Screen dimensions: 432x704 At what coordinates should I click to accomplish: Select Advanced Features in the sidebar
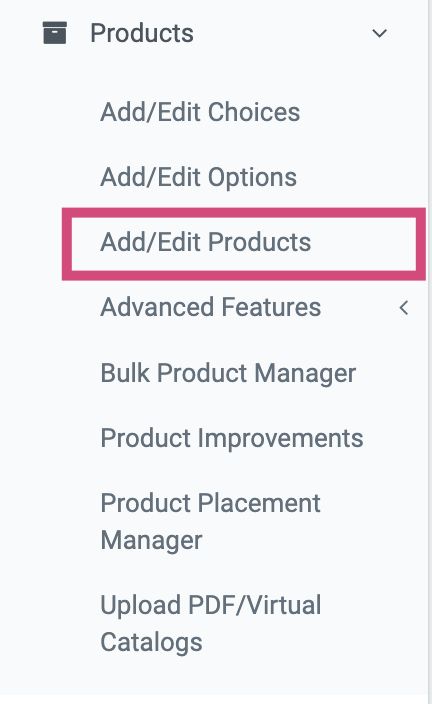[x=211, y=307]
